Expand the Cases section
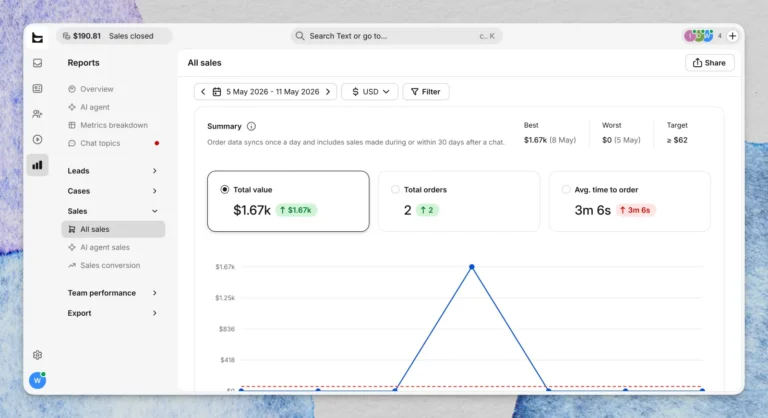Screen dimensions: 768x418 113,191
